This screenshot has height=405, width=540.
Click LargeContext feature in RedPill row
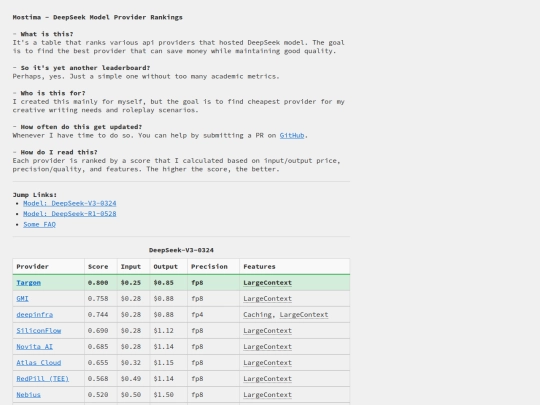(267, 379)
